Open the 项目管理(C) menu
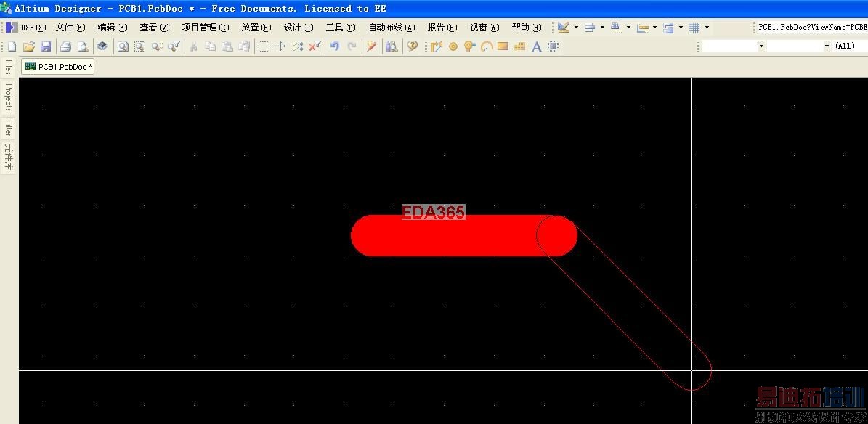 tap(206, 27)
